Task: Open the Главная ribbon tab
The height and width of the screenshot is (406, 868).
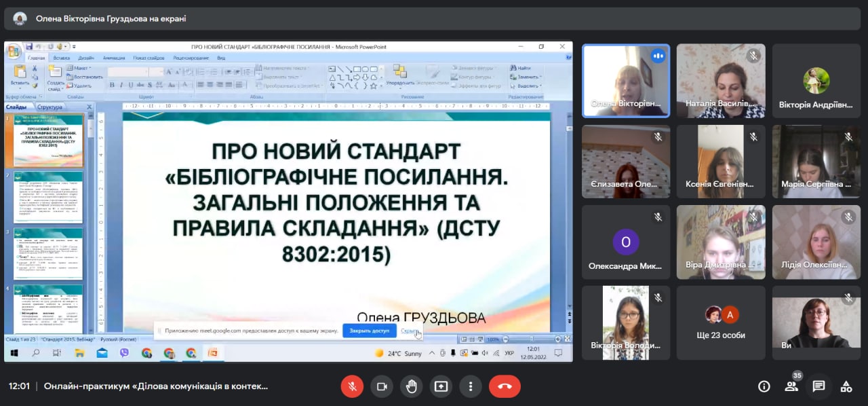Action: (x=36, y=58)
